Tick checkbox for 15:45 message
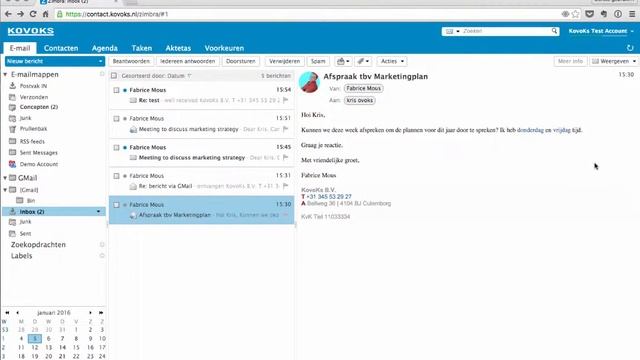 coord(116,147)
